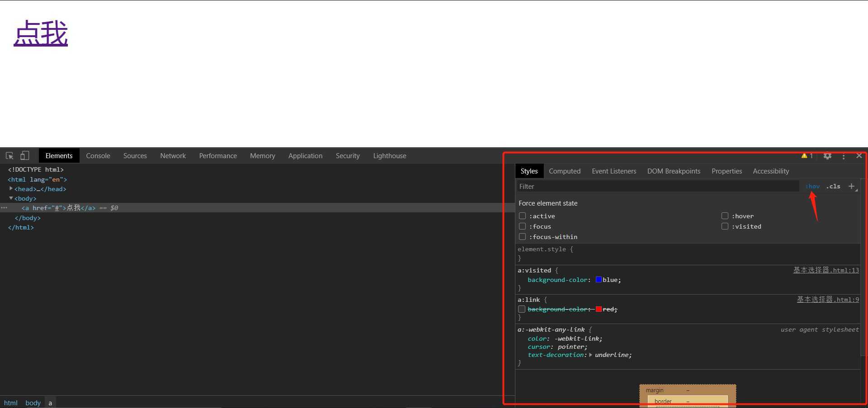Select the Elements tab
Image resolution: width=868 pixels, height=408 pixels.
(x=59, y=155)
